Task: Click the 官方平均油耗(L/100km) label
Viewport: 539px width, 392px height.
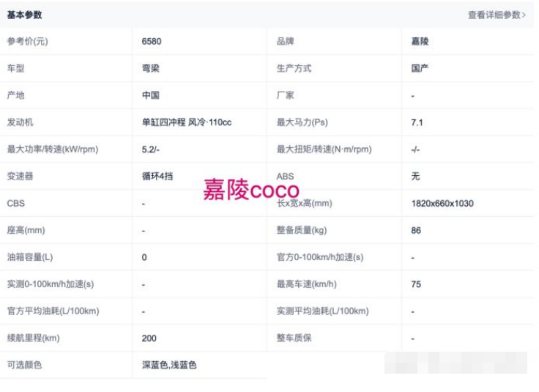Action: click(53, 311)
